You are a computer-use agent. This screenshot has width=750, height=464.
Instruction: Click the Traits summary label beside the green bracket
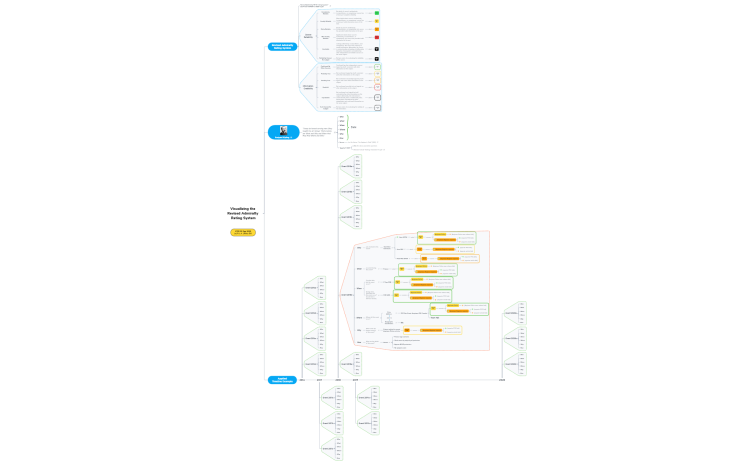click(x=353, y=127)
